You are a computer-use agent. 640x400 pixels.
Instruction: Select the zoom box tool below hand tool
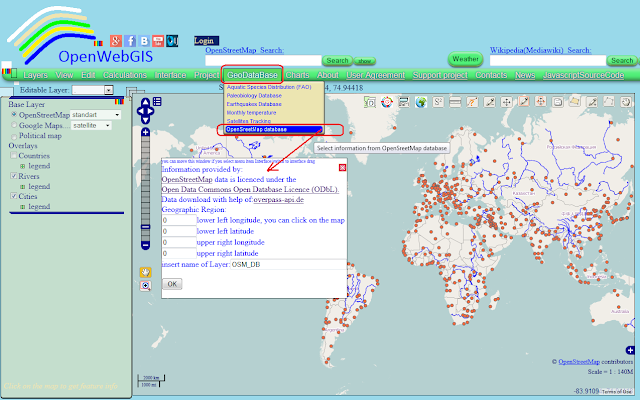tap(145, 286)
